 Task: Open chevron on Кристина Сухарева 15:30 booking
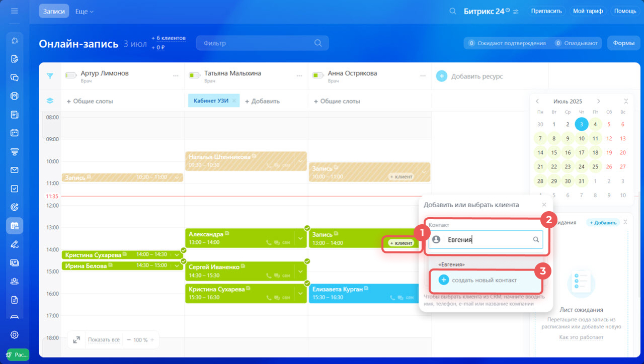click(300, 293)
